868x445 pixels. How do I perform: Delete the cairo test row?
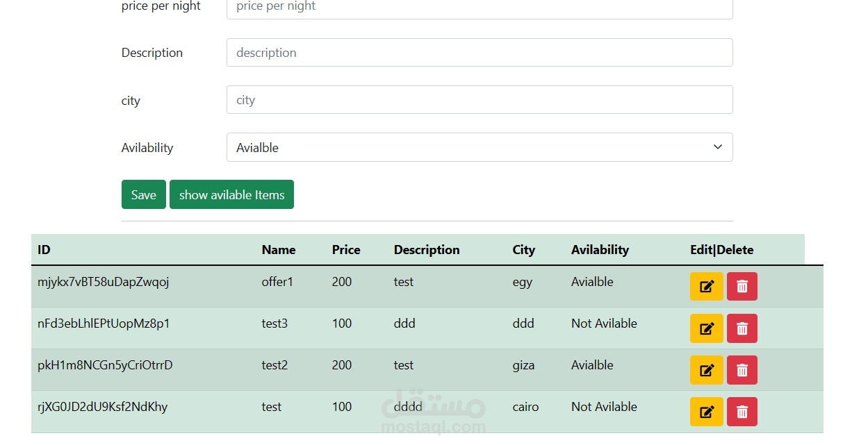pos(742,412)
